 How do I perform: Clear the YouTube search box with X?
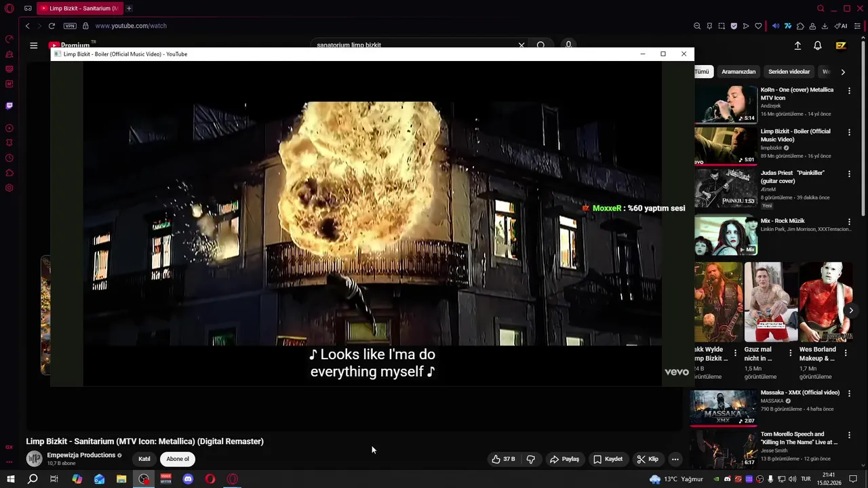coord(521,45)
